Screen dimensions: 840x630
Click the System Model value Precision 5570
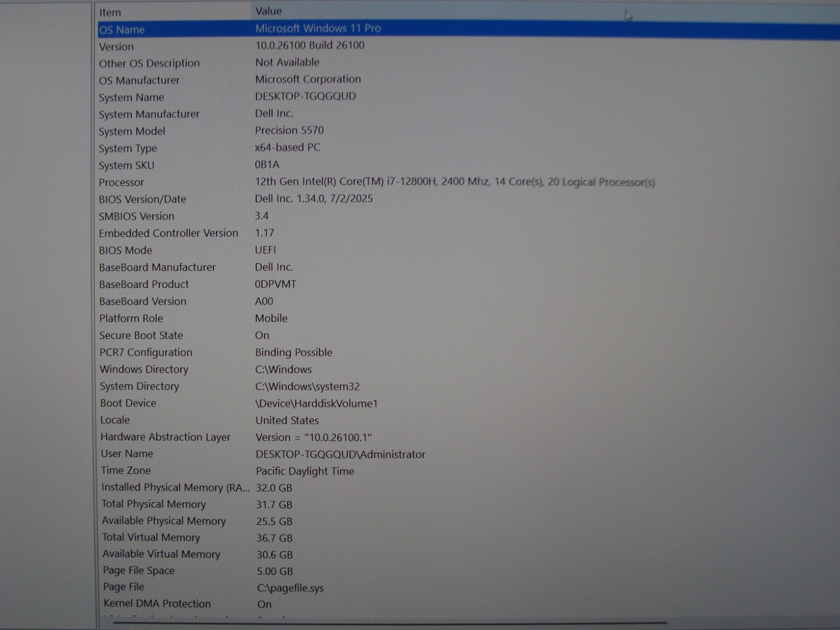click(289, 130)
